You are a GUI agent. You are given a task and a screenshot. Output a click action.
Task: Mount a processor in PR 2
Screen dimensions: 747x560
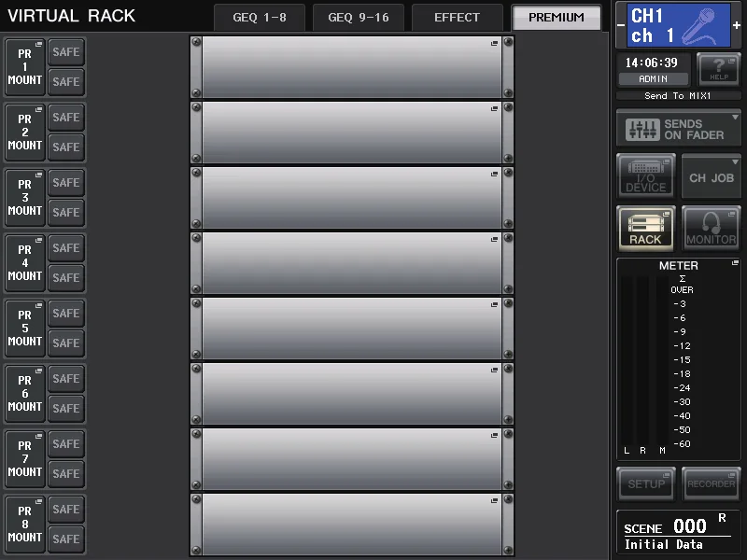(x=25, y=132)
